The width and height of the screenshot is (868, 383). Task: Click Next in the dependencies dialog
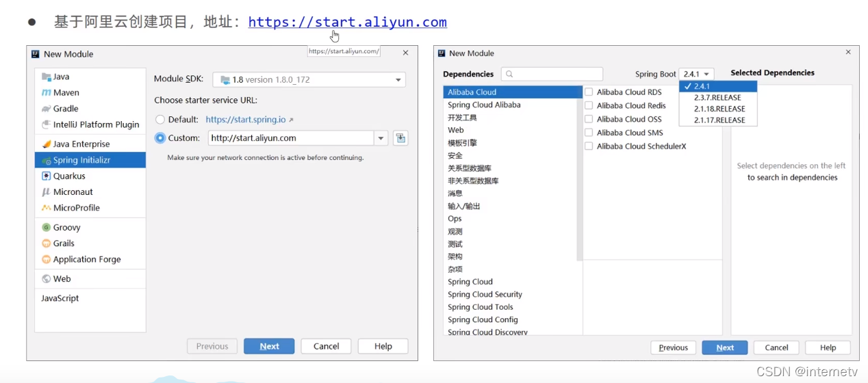(x=725, y=347)
